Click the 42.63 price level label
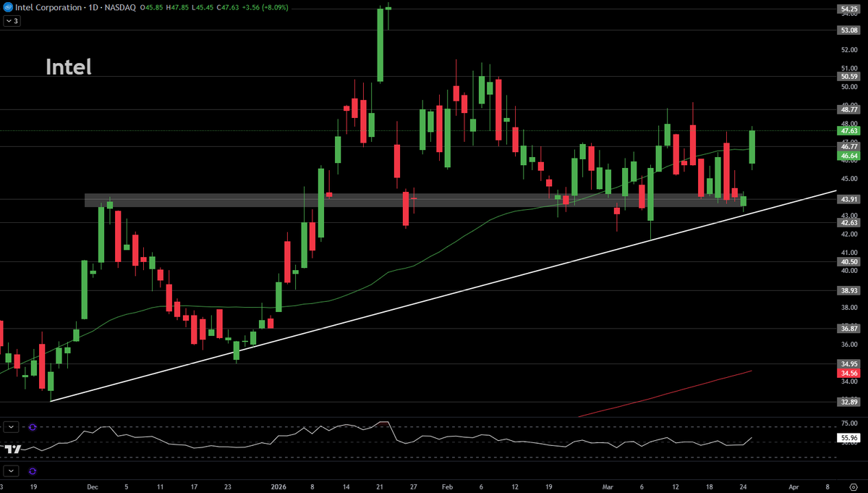This screenshot has height=493, width=868. pyautogui.click(x=848, y=223)
